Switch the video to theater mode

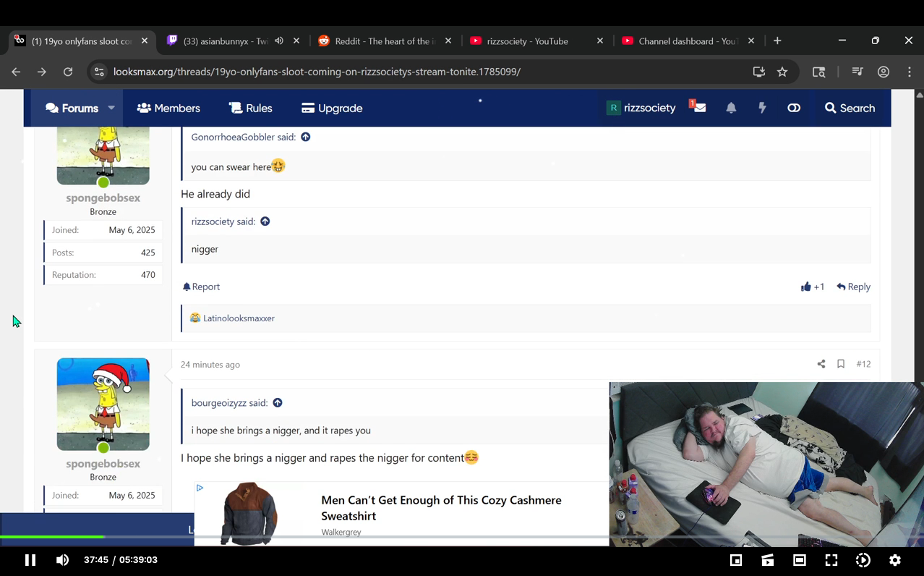click(800, 559)
